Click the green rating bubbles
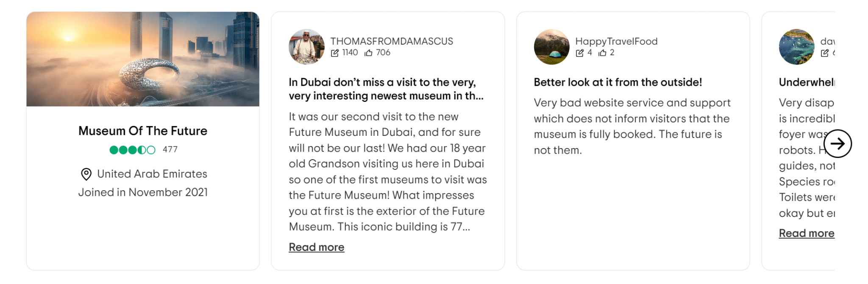 point(132,150)
